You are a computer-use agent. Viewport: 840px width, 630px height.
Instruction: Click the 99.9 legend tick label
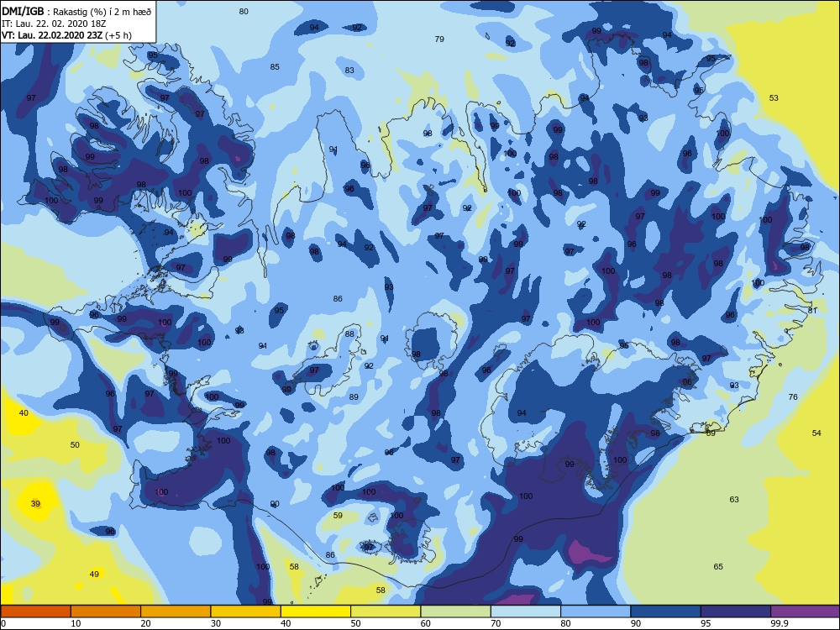(779, 623)
